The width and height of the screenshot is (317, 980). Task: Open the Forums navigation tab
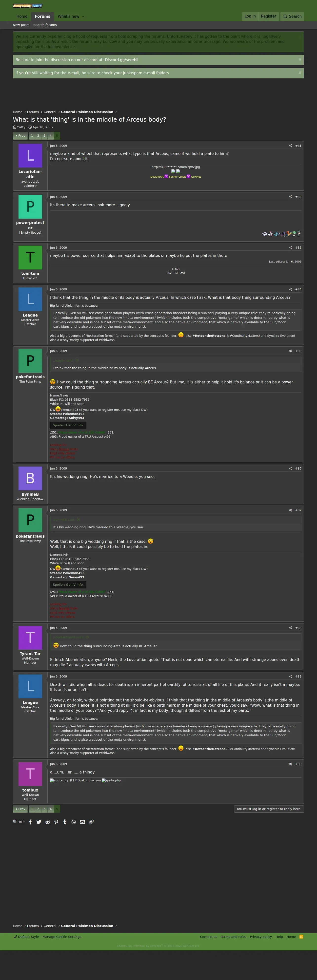[x=43, y=16]
